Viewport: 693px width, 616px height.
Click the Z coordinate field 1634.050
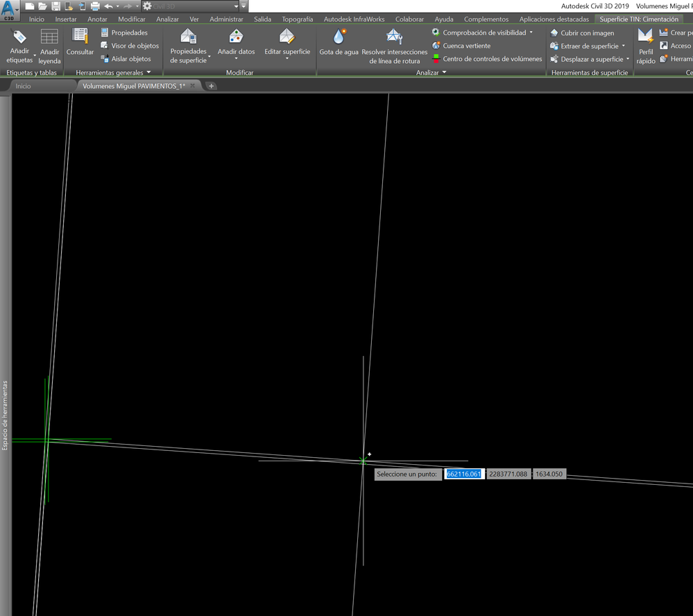point(549,474)
